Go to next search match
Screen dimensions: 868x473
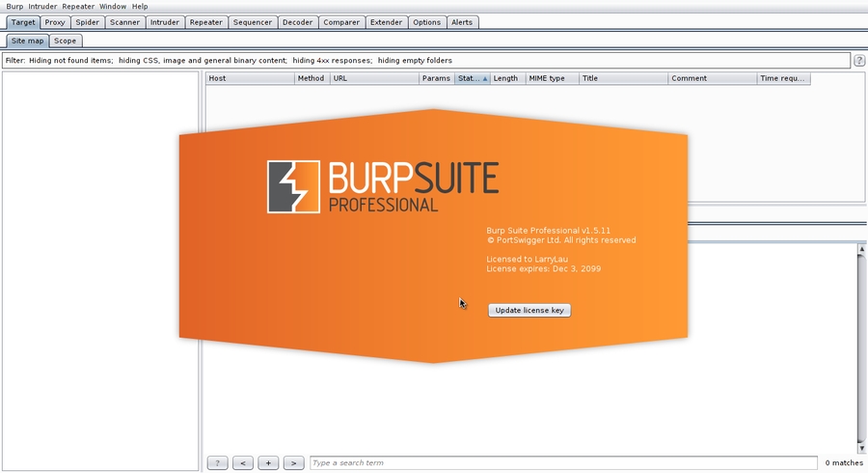pos(293,463)
